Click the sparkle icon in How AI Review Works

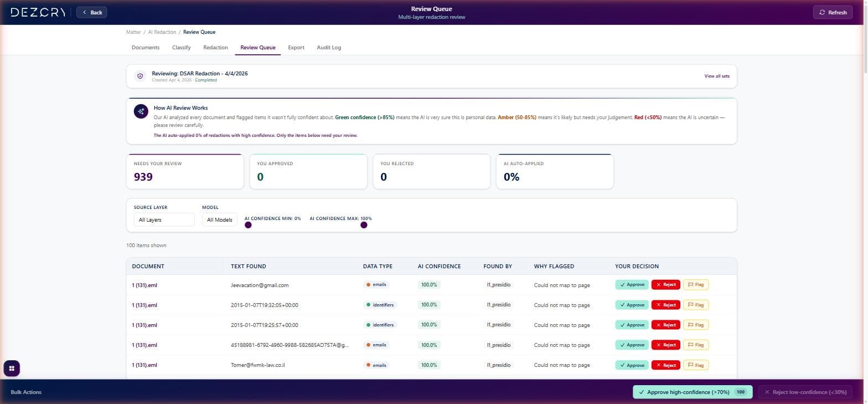pos(141,111)
